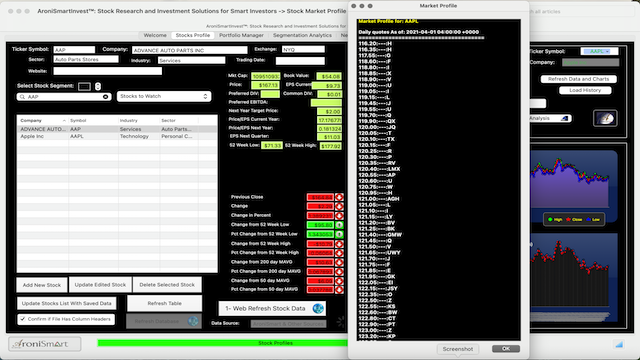Click the up arrow icon beside Change from 52 Week Low
Viewport: 640px width, 360px height.
click(x=339, y=225)
